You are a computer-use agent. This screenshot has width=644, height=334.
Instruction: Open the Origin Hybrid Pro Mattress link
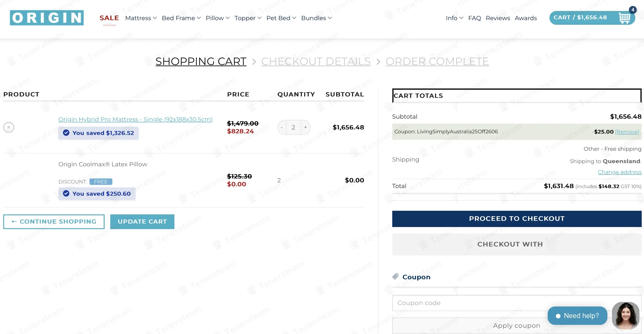point(135,119)
